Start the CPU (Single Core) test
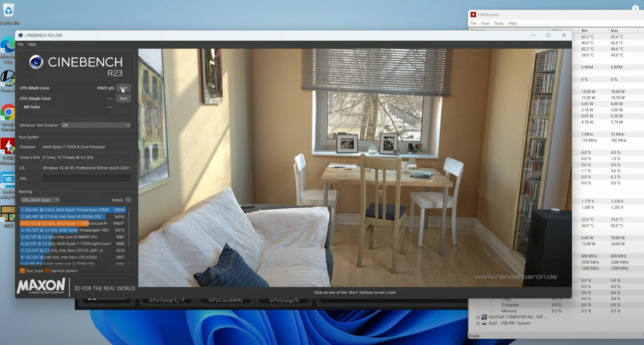 coord(123,99)
